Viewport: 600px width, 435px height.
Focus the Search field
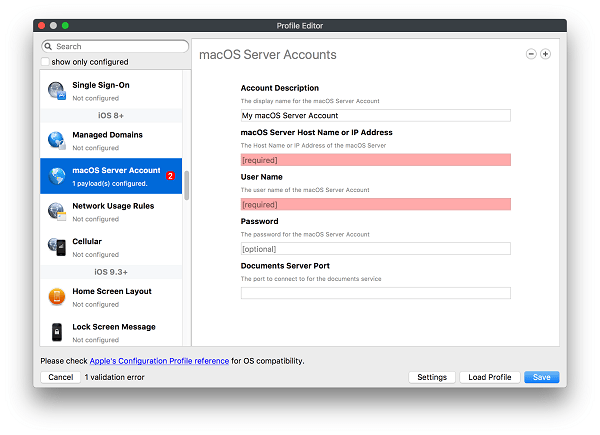(x=115, y=46)
